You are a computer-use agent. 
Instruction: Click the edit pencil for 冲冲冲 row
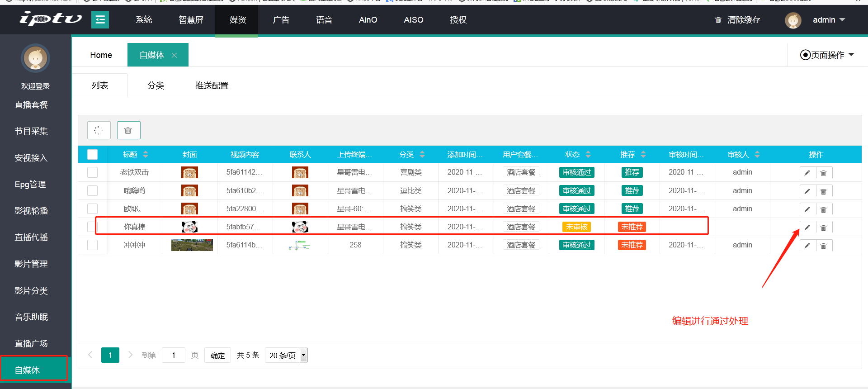click(x=807, y=246)
